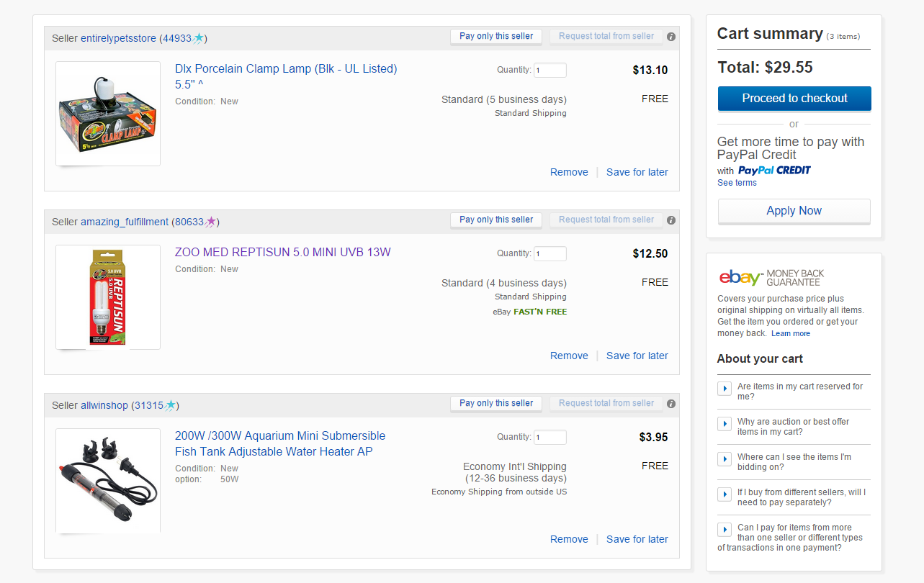Screen dimensions: 924x583
Task: Open the Clamp Lamp product thumbnail
Action: pyautogui.click(x=108, y=114)
